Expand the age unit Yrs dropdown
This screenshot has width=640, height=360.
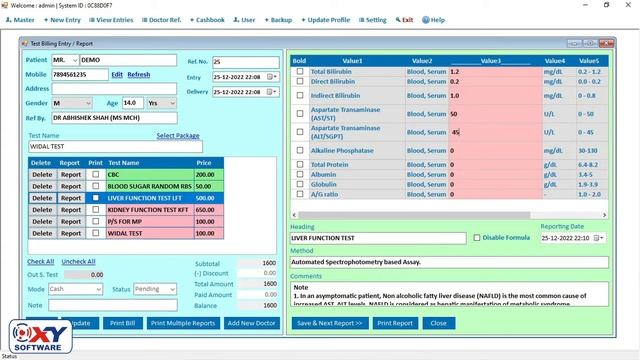pos(172,103)
